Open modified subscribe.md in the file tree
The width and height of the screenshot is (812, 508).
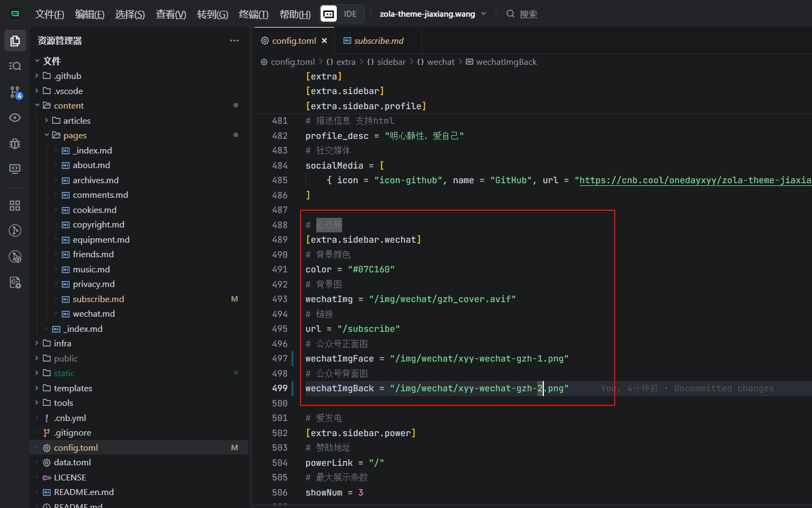[98, 299]
